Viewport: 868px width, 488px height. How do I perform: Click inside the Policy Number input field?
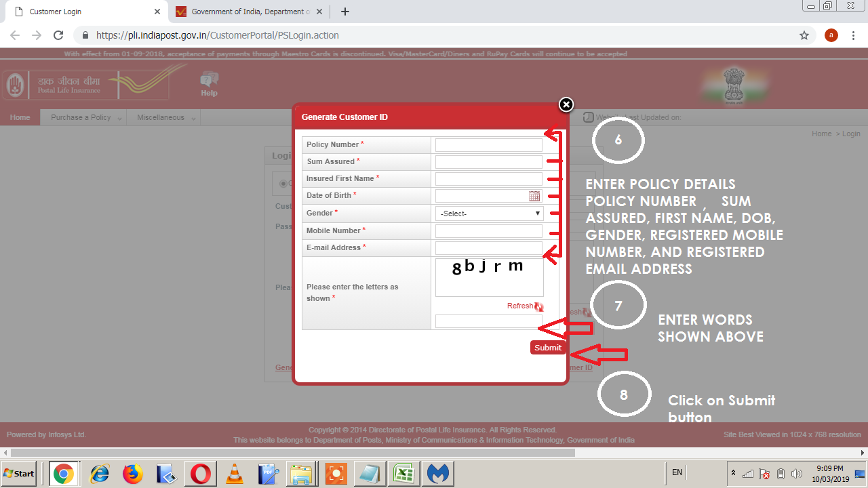[488, 144]
